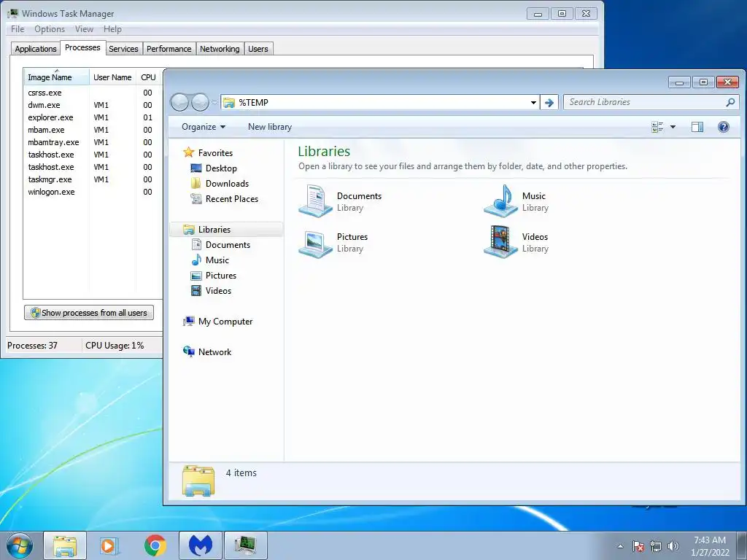Click the New library button
This screenshot has width=747, height=560.
point(270,127)
